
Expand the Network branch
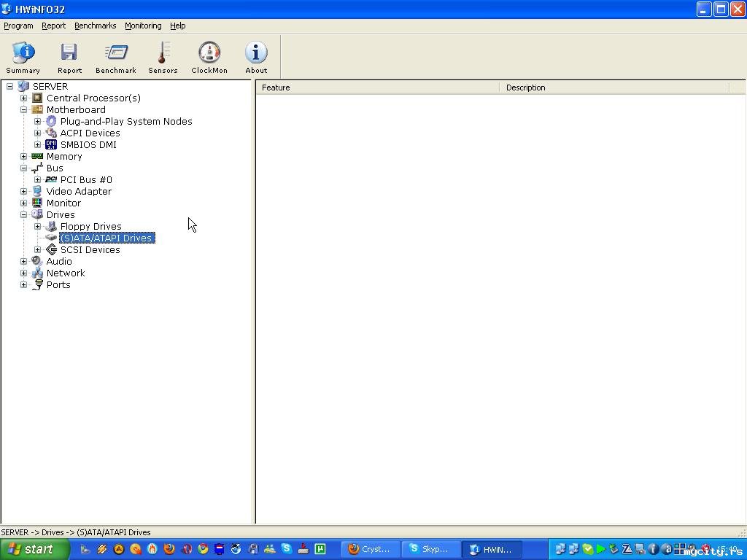[x=24, y=273]
